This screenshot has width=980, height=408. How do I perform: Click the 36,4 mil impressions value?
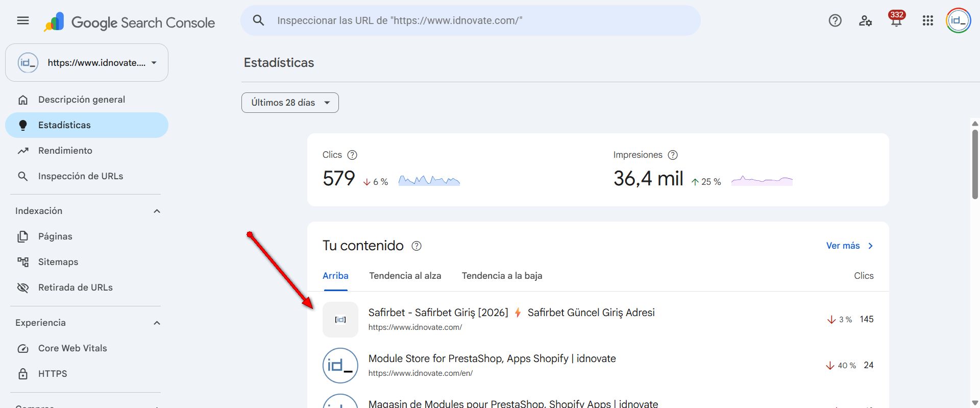pyautogui.click(x=648, y=179)
